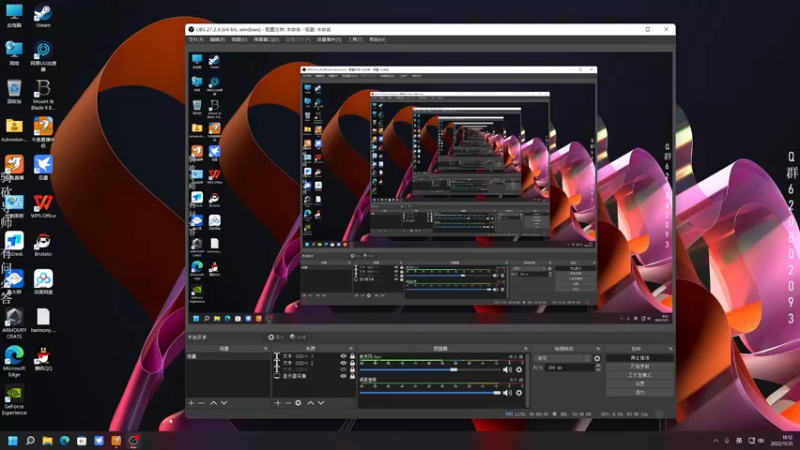Move the source up with the up arrow in Sources panel
The width and height of the screenshot is (800, 450).
[x=310, y=403]
